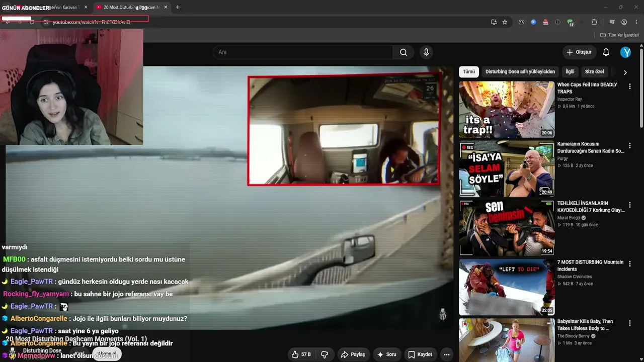This screenshot has width=644, height=362.
Task: Click the Soru ask button
Action: [386, 354]
